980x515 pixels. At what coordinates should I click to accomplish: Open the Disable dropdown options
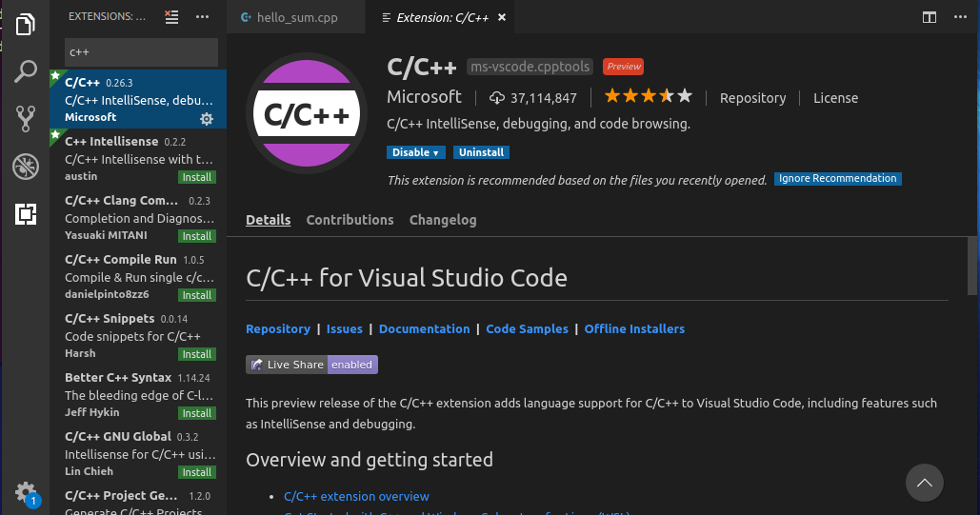point(415,152)
